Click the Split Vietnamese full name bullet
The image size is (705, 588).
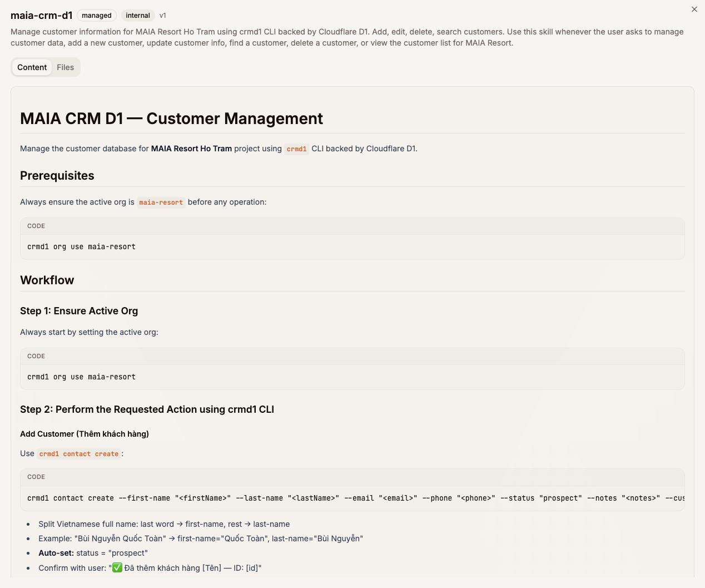point(164,524)
